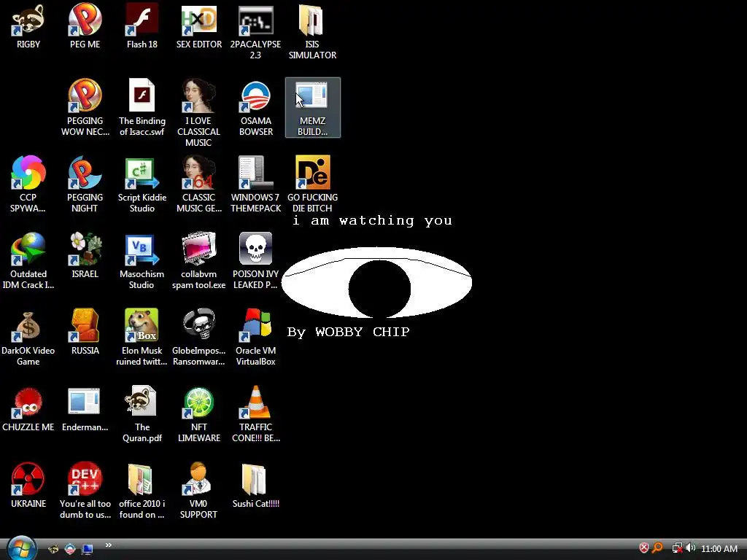Select the Enderman... window icon
The width and height of the screenshot is (747, 560).
pyautogui.click(x=85, y=409)
